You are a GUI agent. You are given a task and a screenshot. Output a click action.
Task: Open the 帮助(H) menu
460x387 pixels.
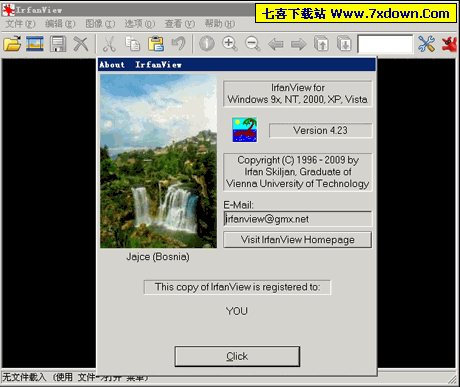(220, 24)
